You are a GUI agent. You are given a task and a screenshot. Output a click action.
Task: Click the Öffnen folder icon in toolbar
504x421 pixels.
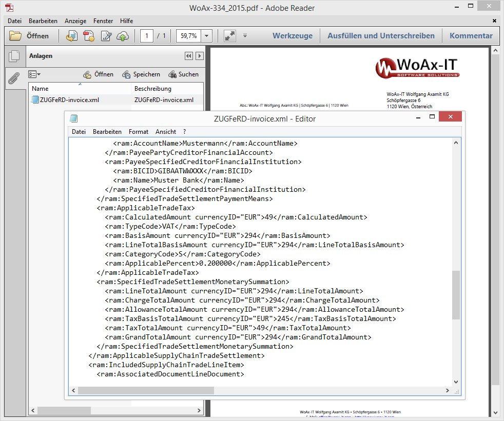pyautogui.click(x=16, y=36)
